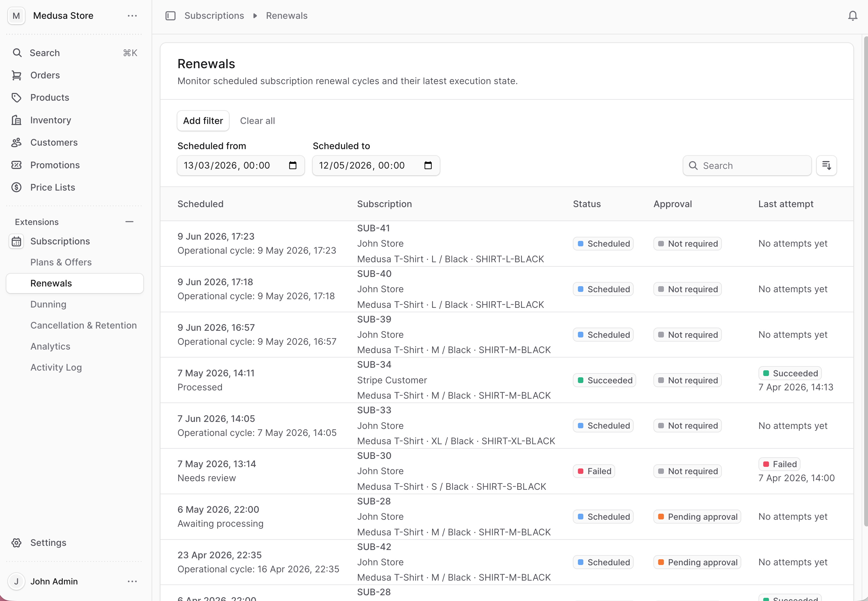Click the Status column header

[587, 204]
